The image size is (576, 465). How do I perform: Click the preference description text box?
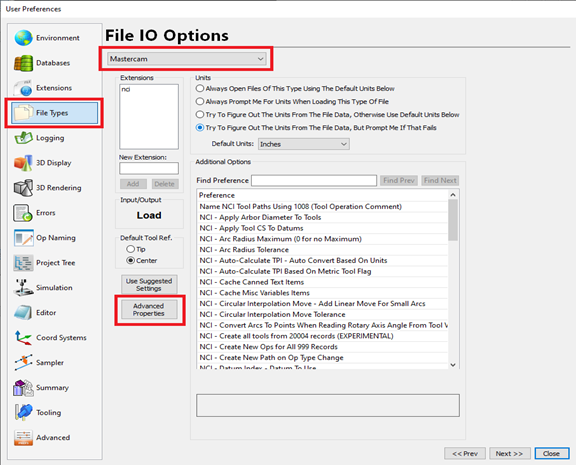328,405
